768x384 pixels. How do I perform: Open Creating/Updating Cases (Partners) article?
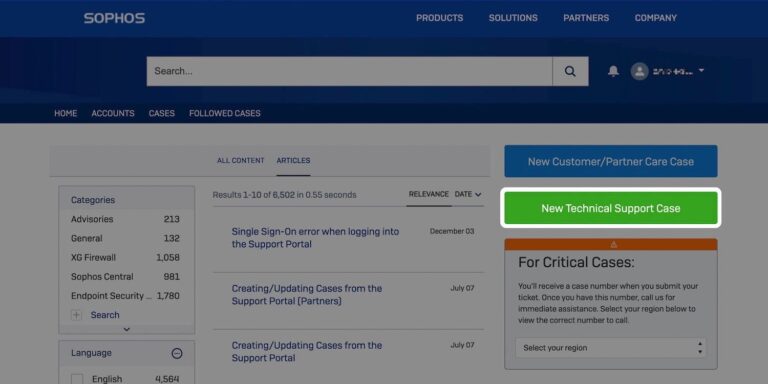(x=307, y=294)
